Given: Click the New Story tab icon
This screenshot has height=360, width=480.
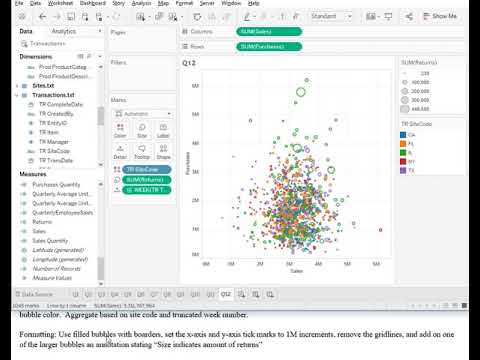Looking at the screenshot, I should click(x=270, y=294).
